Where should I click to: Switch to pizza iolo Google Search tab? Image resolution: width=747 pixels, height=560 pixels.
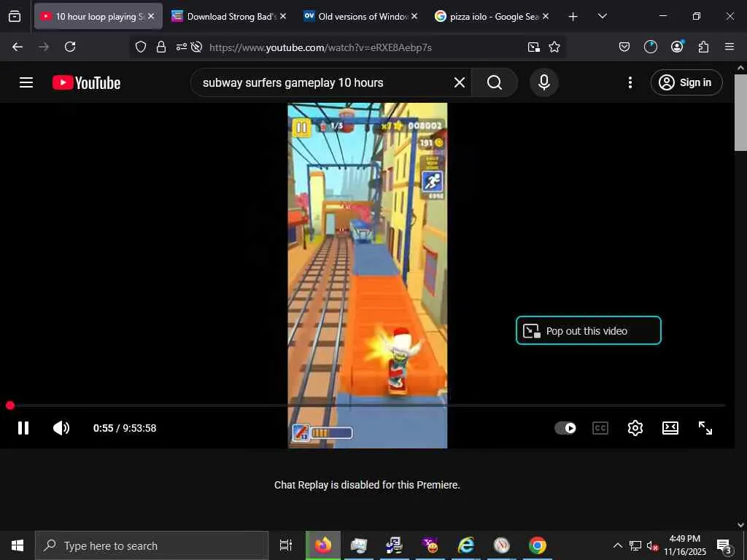(492, 16)
